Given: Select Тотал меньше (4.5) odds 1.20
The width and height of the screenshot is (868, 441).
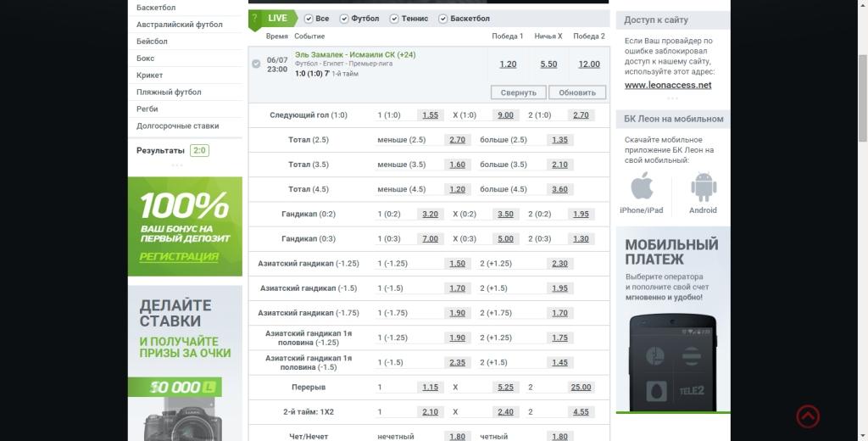Looking at the screenshot, I should [457, 189].
